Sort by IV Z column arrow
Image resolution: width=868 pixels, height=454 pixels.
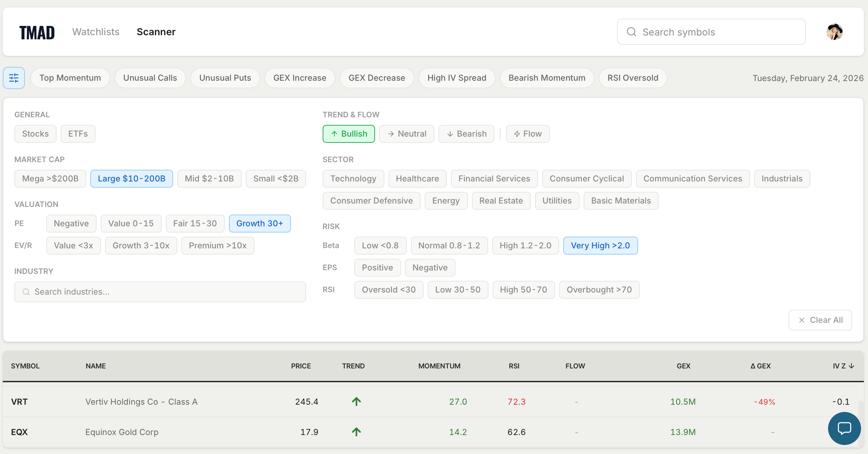(851, 366)
